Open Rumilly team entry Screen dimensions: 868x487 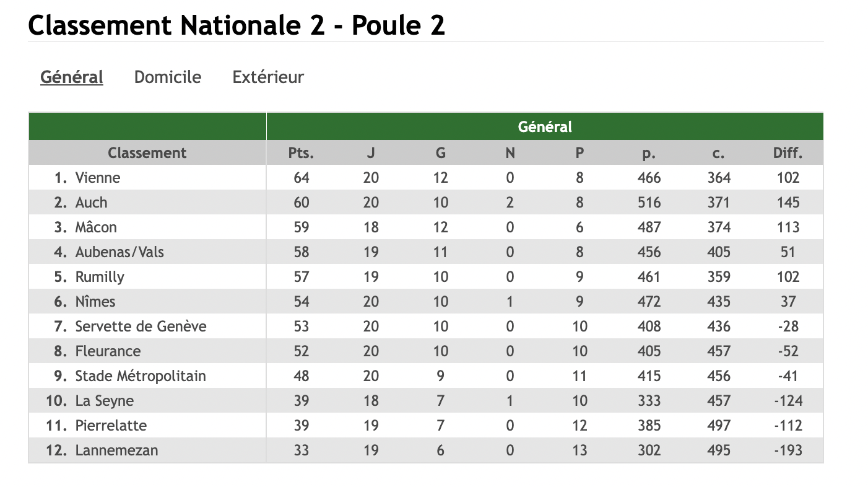(100, 277)
